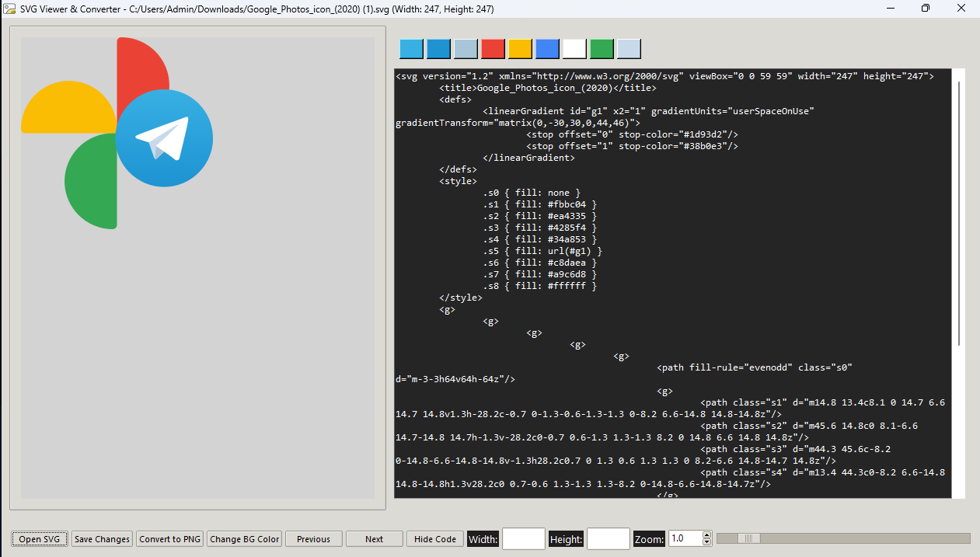Minimize the SVG Viewer & Converter window
Screen dimensions: 980x557
[890, 9]
